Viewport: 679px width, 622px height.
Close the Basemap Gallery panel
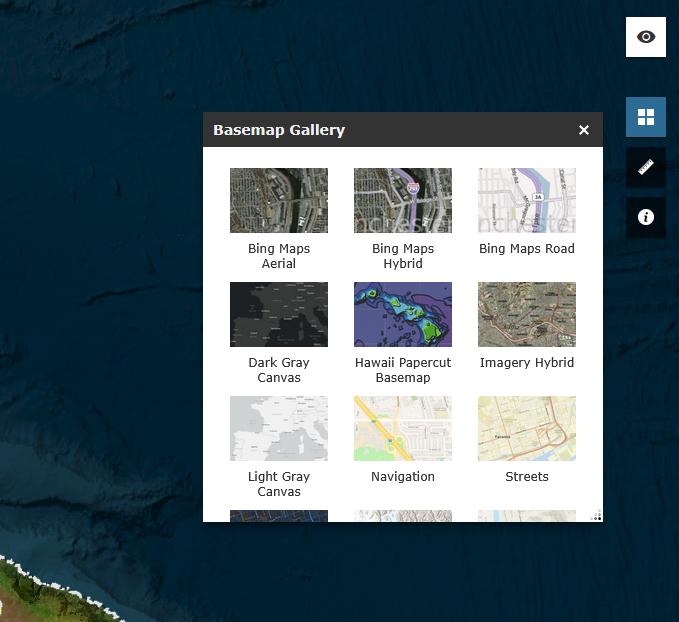tap(584, 130)
